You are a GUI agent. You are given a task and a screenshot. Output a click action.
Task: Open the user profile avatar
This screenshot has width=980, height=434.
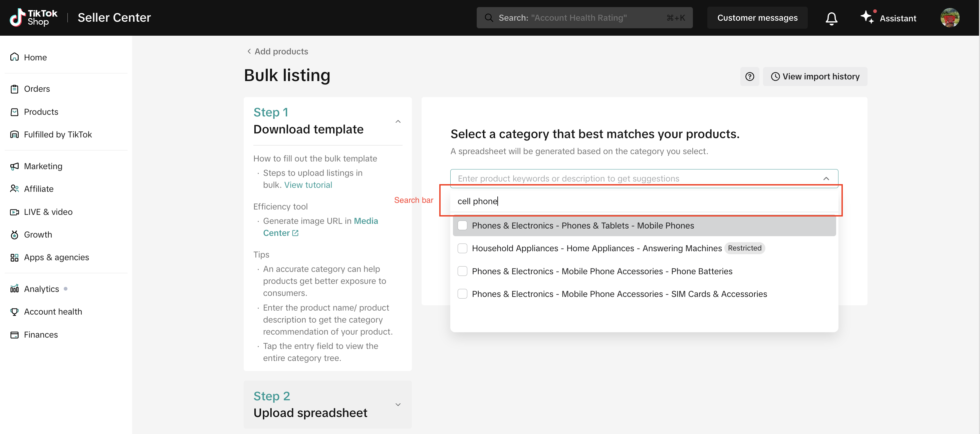[950, 18]
